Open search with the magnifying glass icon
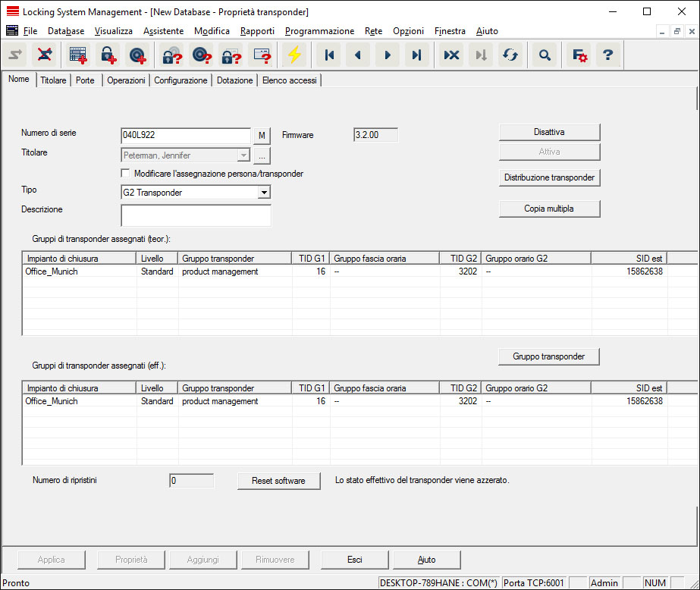700x590 pixels. 544,55
